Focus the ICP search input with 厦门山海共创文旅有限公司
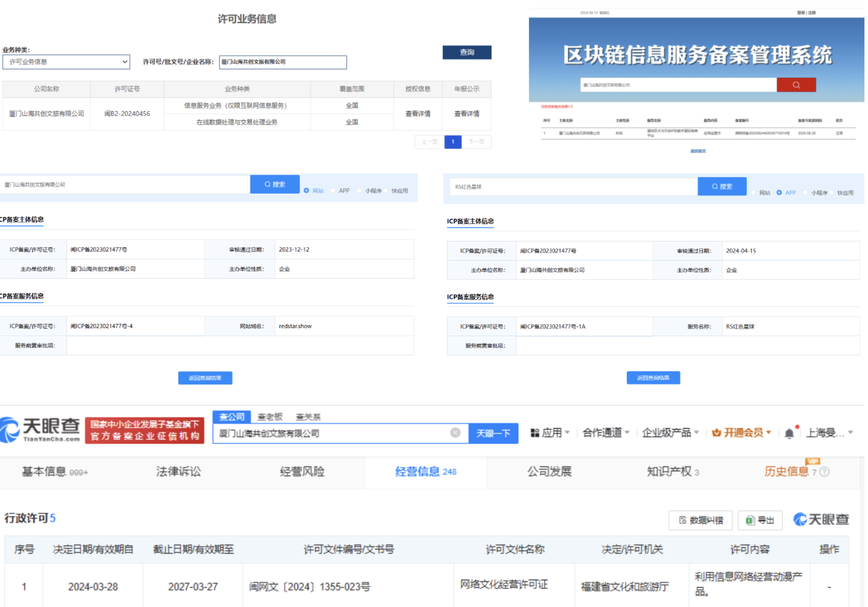Screen dimensions: 868x607 pyautogui.click(x=125, y=184)
